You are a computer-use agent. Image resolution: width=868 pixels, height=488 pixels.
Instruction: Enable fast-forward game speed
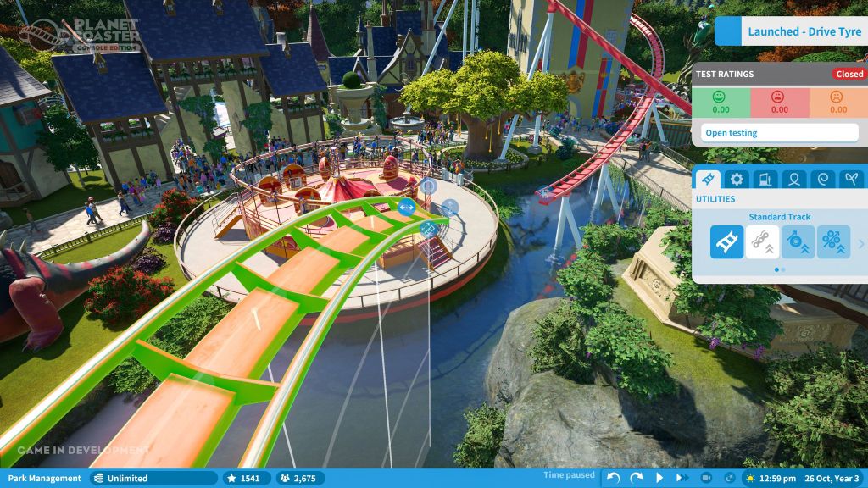point(681,478)
